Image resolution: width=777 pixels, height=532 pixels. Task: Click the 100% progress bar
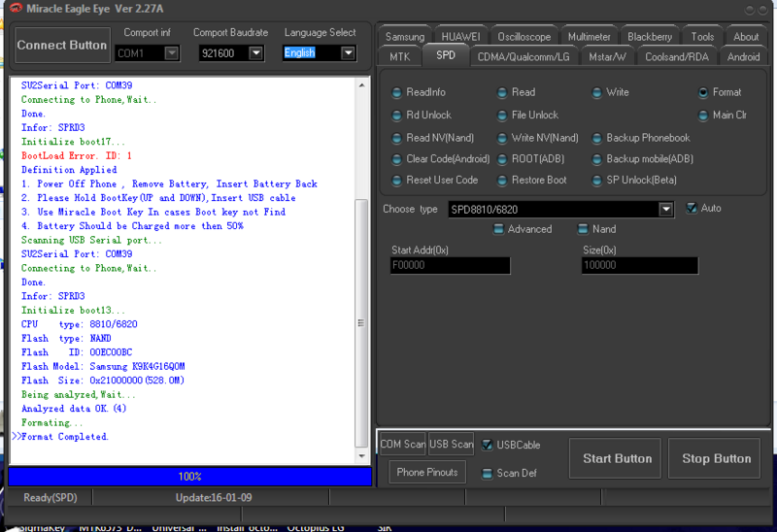(189, 477)
